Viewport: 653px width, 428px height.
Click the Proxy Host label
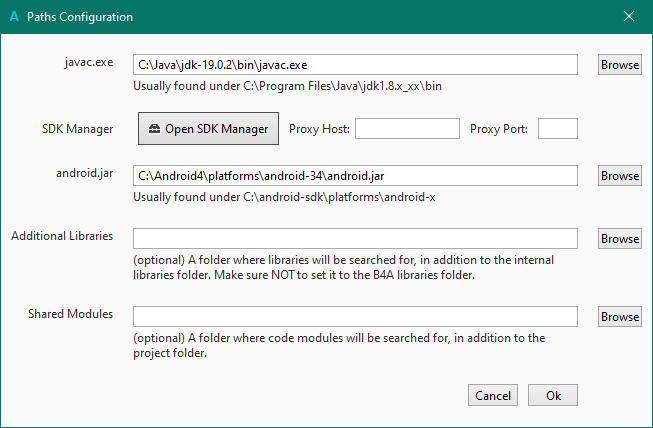pyautogui.click(x=319, y=129)
